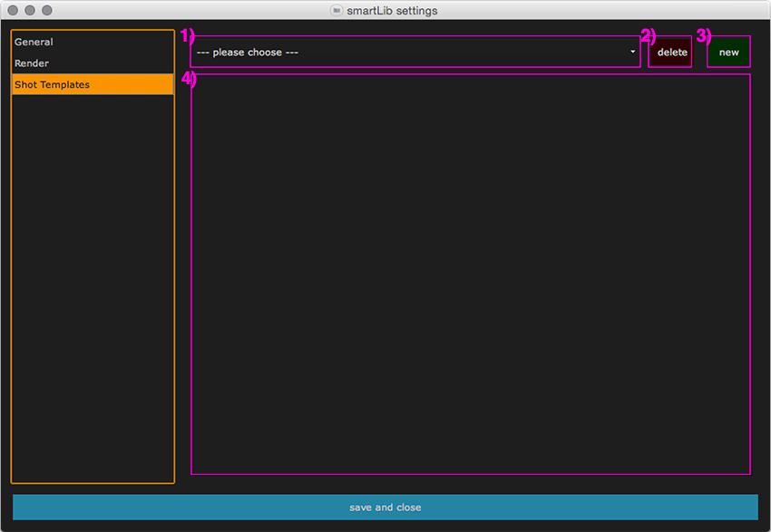This screenshot has width=771, height=532.
Task: Click inside the empty template content panel
Action: 470,274
